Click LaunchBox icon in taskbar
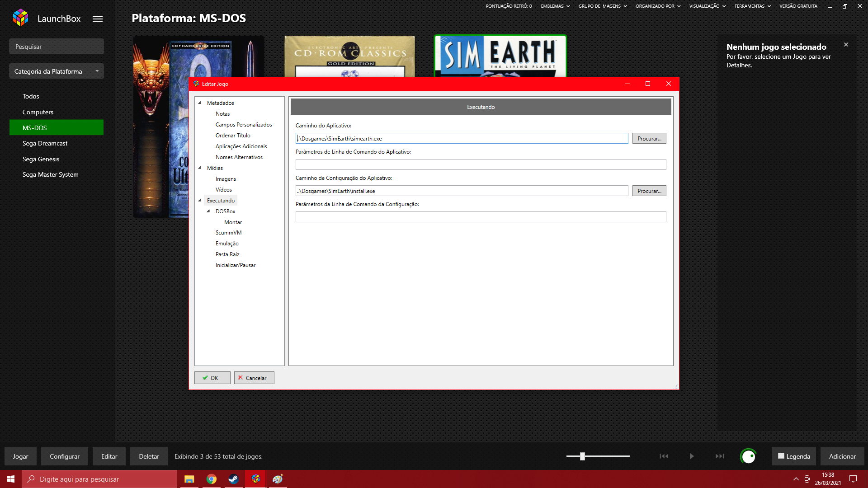 coord(255,479)
